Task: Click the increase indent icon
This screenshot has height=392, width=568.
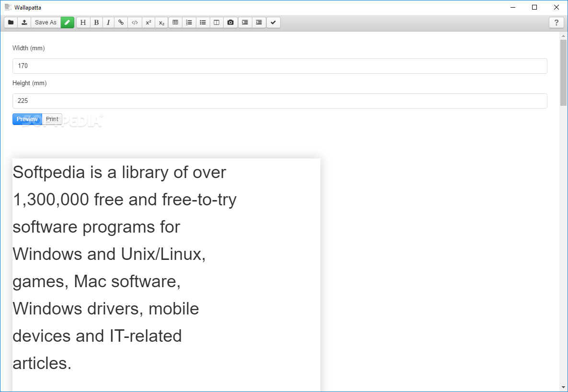Action: pos(245,22)
